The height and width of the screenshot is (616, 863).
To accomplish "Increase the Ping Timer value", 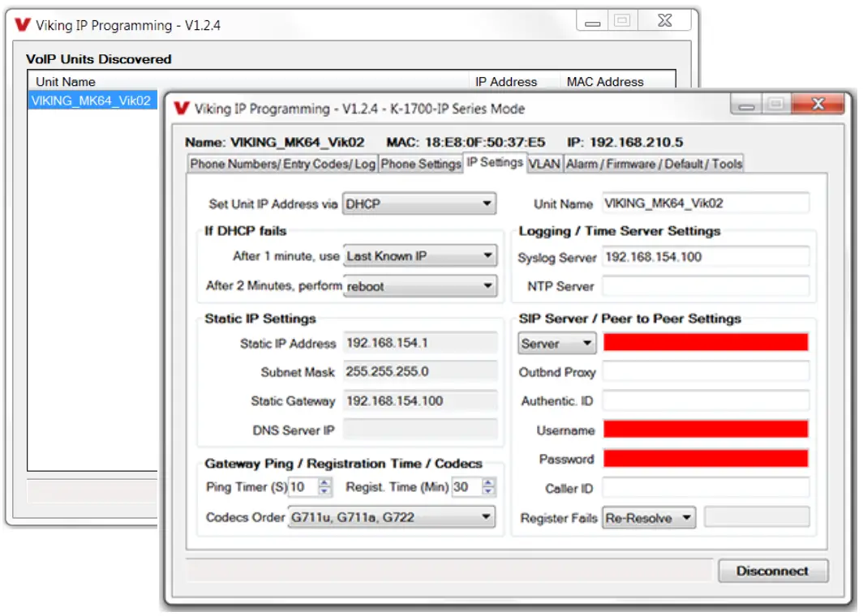I will tap(324, 481).
